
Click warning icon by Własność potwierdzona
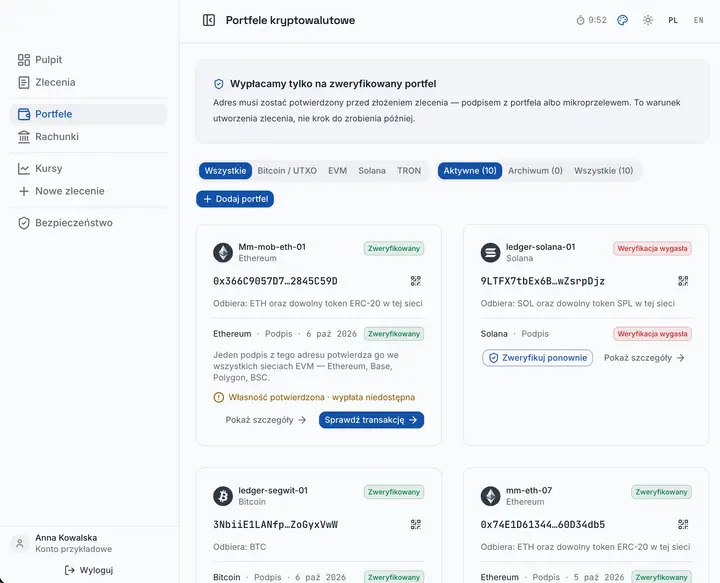tap(219, 398)
